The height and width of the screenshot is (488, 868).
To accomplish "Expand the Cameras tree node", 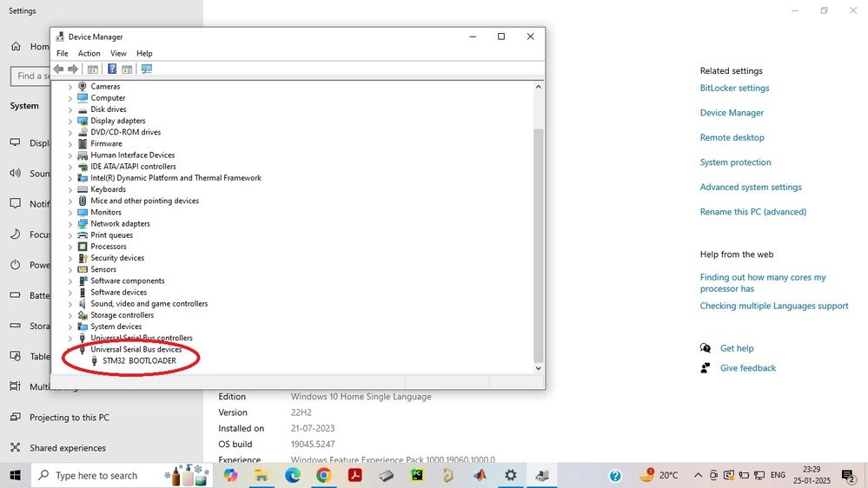I will tap(70, 87).
